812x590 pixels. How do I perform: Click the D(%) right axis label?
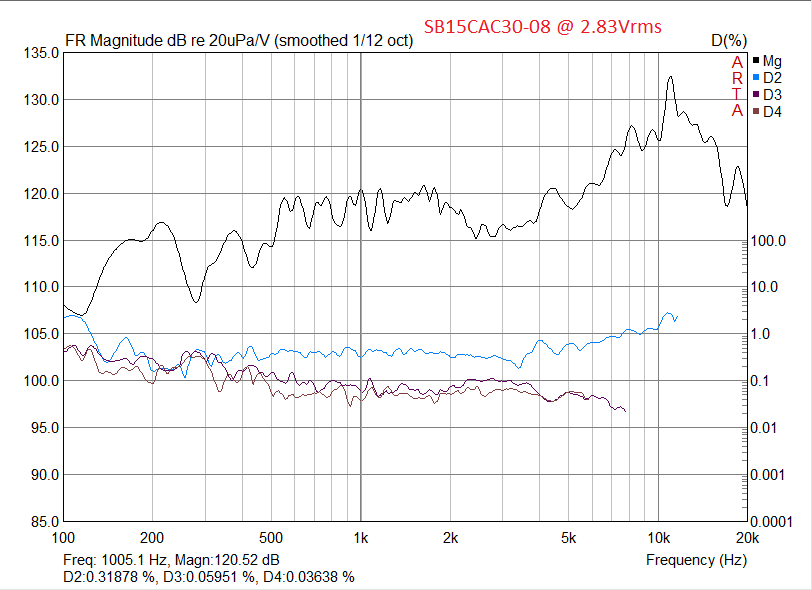click(729, 40)
